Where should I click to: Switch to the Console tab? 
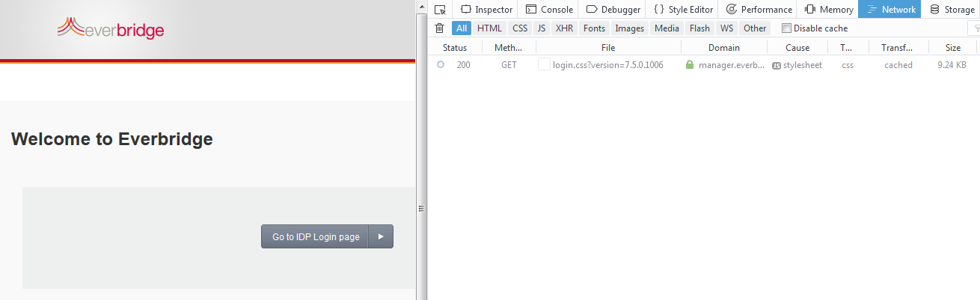(549, 10)
